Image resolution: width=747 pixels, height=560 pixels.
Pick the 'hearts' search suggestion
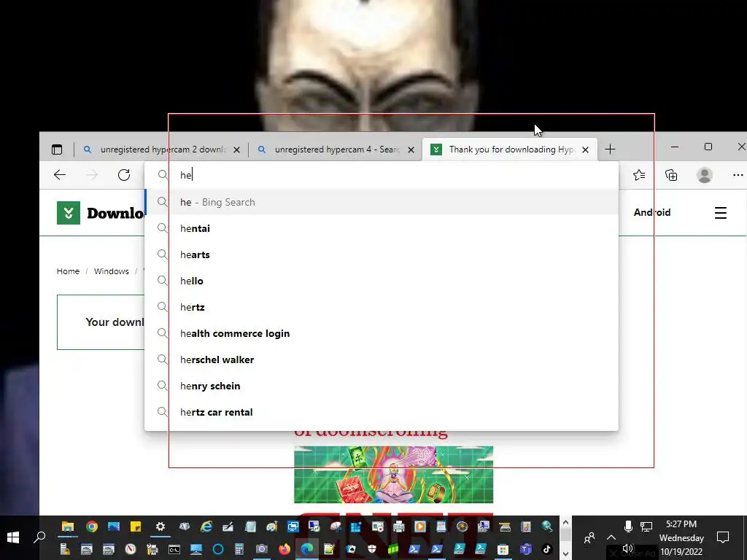tap(382, 254)
